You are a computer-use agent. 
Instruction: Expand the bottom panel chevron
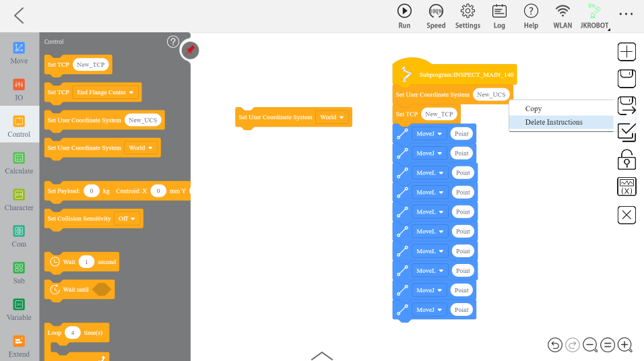coord(322,355)
